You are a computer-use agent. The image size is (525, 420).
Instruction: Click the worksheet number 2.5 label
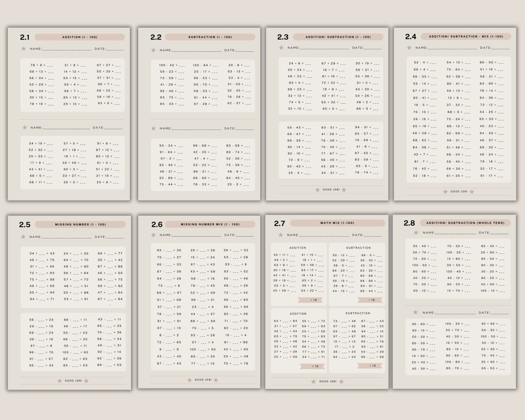pyautogui.click(x=25, y=224)
